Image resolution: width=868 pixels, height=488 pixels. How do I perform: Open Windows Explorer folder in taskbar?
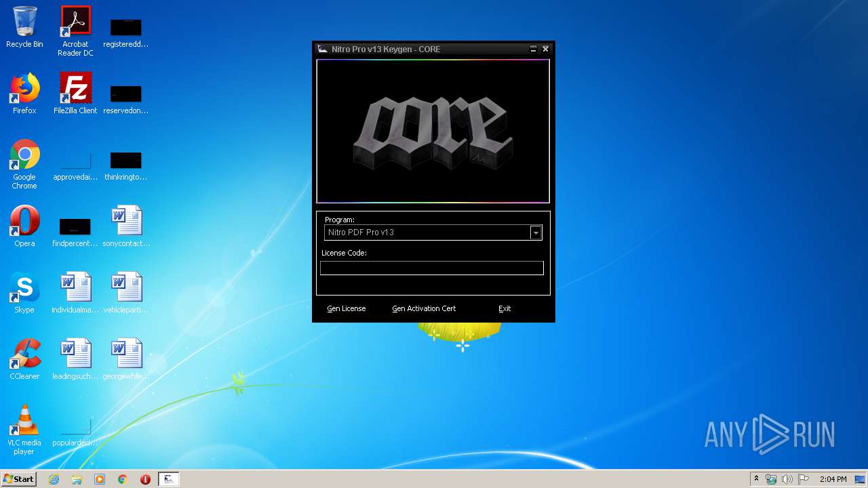[x=77, y=479]
